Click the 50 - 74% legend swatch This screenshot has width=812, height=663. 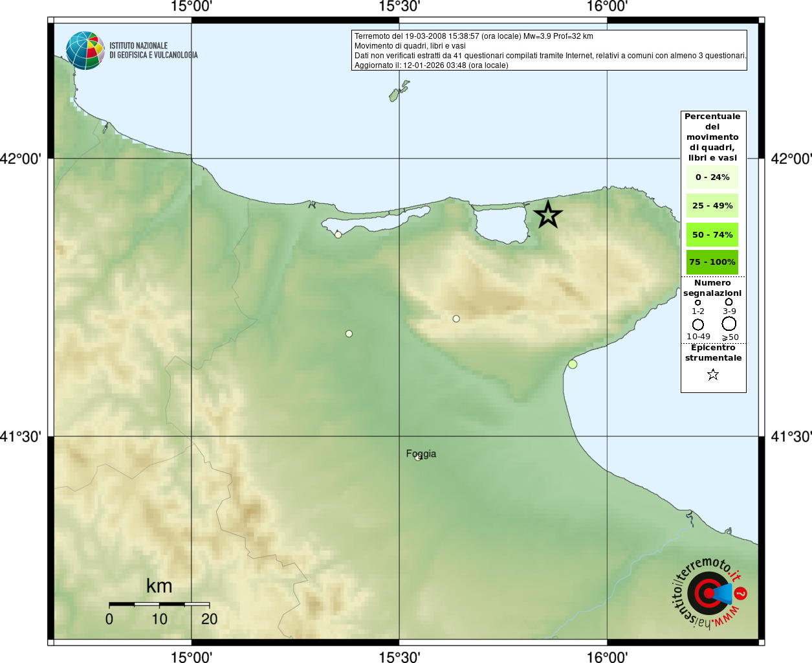[x=712, y=234]
